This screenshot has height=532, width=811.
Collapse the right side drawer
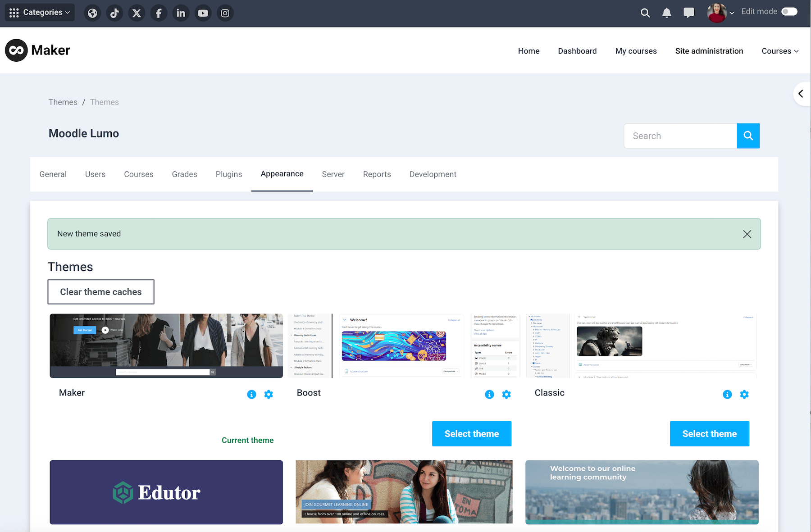(802, 94)
